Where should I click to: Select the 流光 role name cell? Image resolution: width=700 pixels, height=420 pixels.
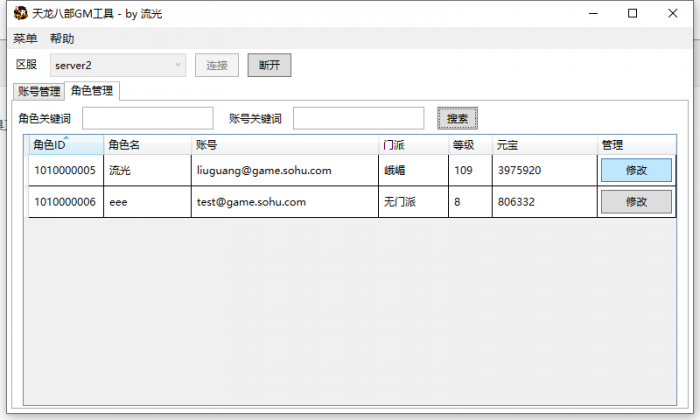[147, 170]
